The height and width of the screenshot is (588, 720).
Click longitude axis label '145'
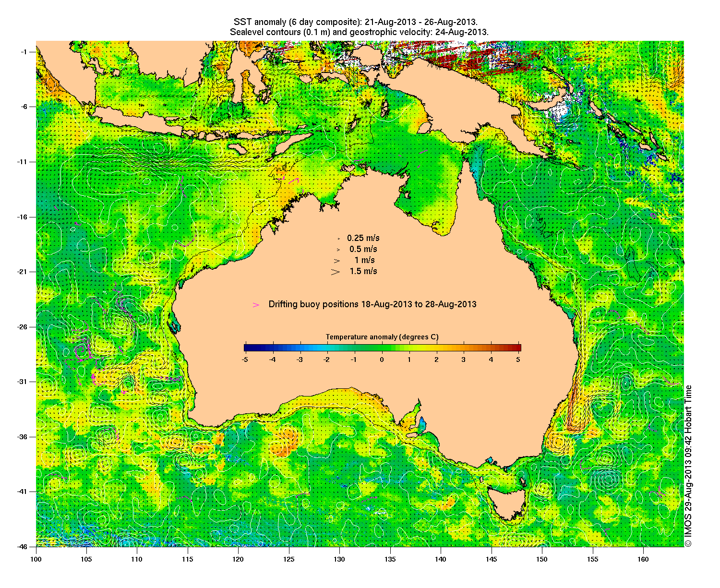491,559
